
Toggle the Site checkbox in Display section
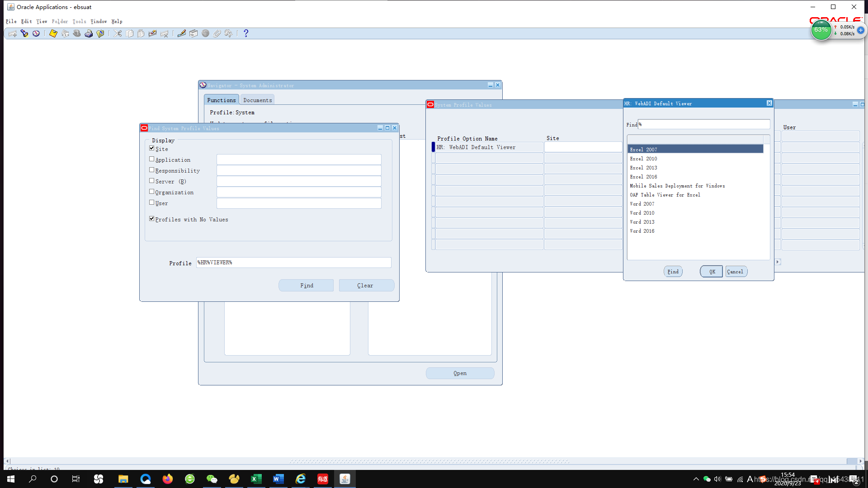[151, 148]
